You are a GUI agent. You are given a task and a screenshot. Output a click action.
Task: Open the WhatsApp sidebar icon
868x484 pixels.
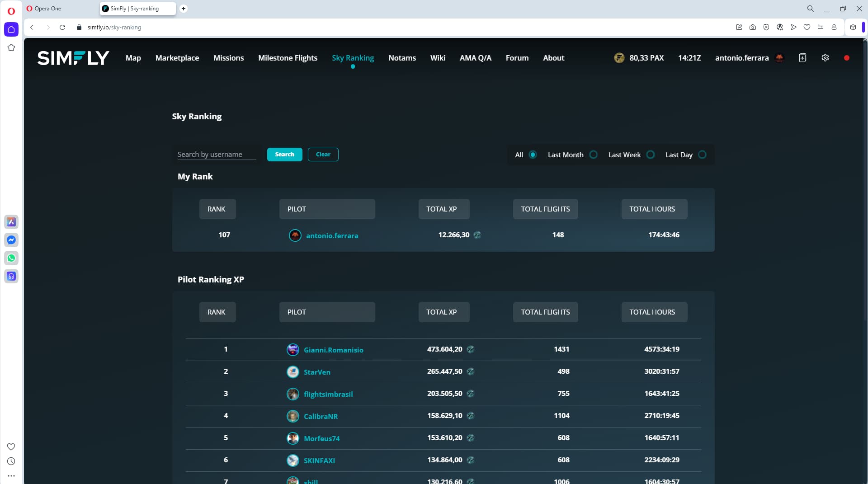[x=11, y=258]
